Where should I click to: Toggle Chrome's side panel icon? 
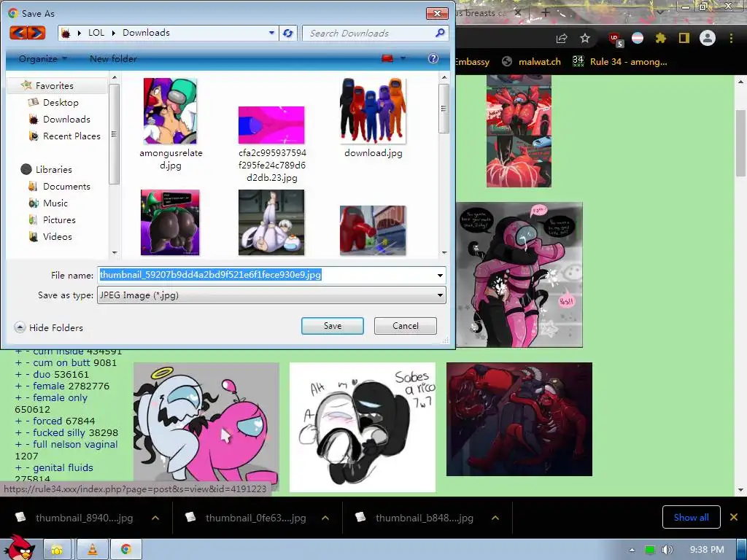(684, 38)
